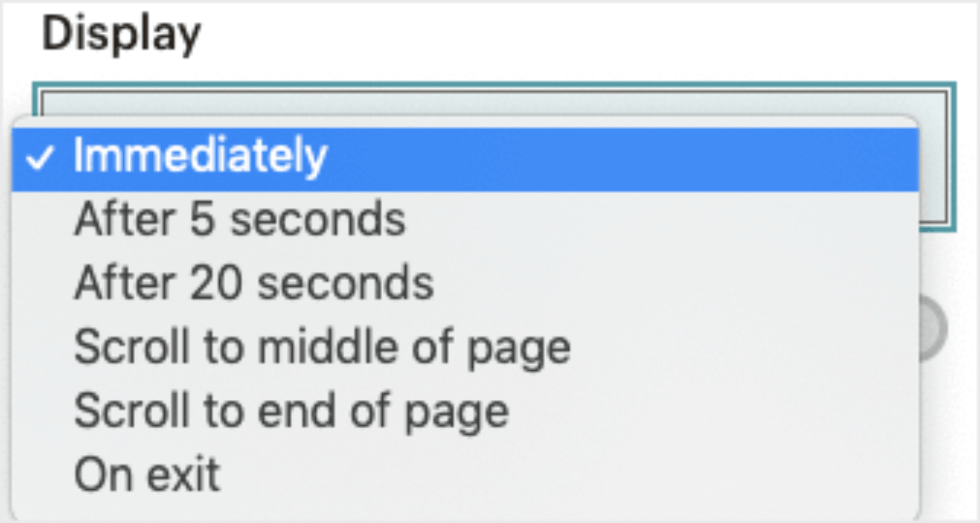
Task: Select the Immediately option
Action: point(200,157)
